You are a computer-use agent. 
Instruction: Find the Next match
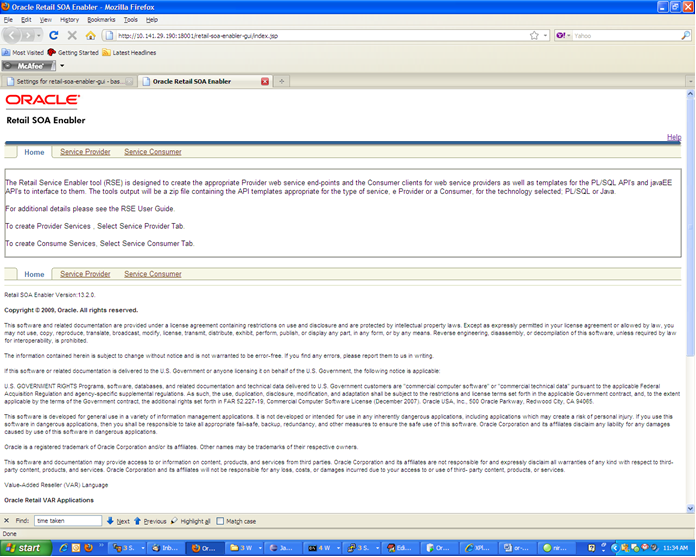click(x=118, y=521)
